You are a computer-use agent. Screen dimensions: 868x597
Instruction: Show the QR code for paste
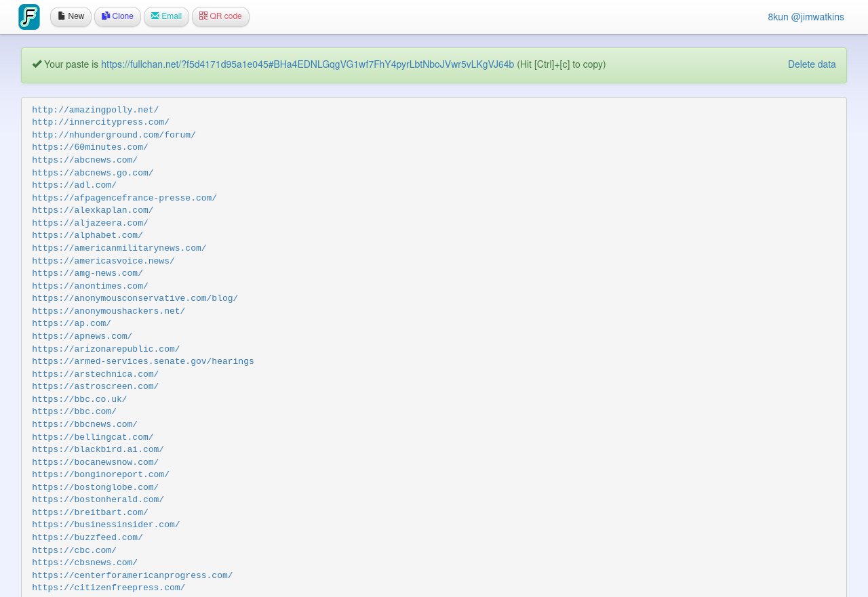(x=220, y=17)
